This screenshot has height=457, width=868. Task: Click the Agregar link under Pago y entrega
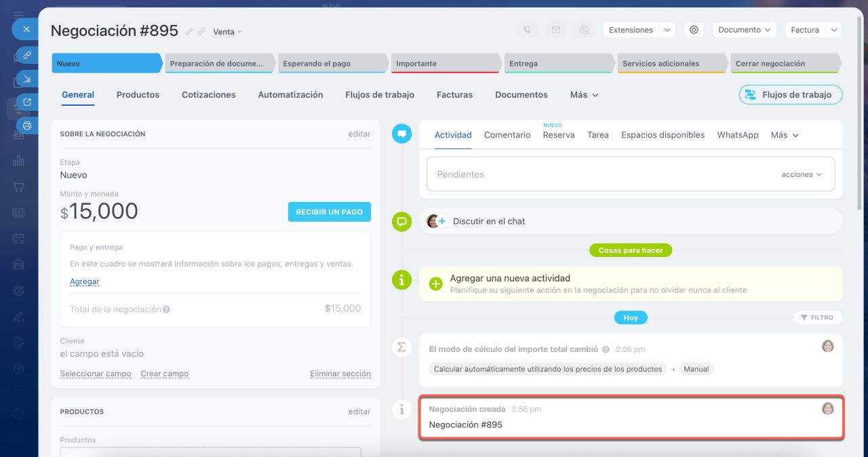coord(85,281)
